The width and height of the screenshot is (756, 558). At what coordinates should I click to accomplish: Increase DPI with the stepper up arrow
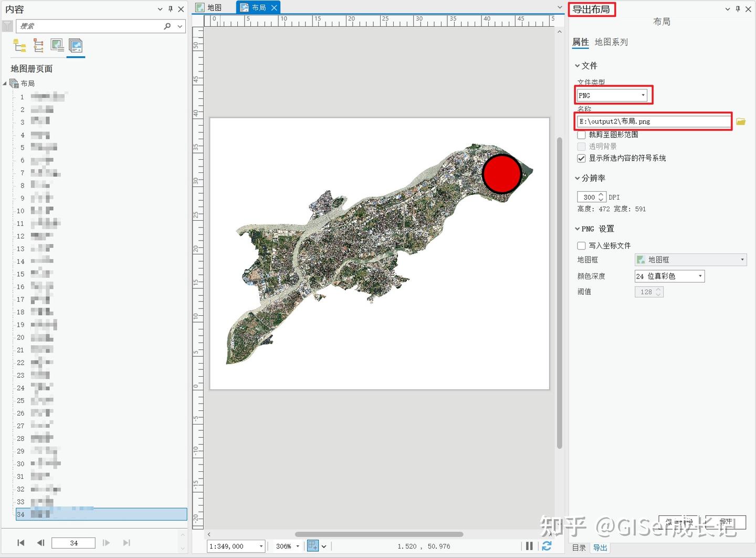tap(602, 194)
